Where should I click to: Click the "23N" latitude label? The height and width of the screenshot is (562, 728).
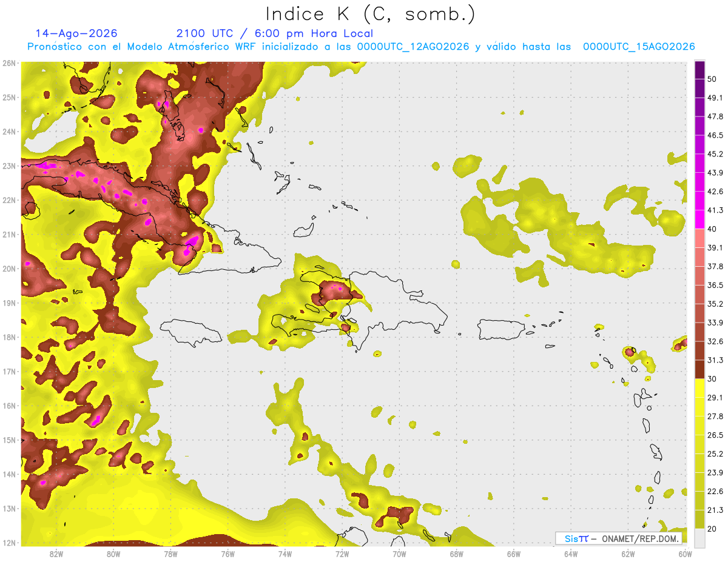(9, 166)
